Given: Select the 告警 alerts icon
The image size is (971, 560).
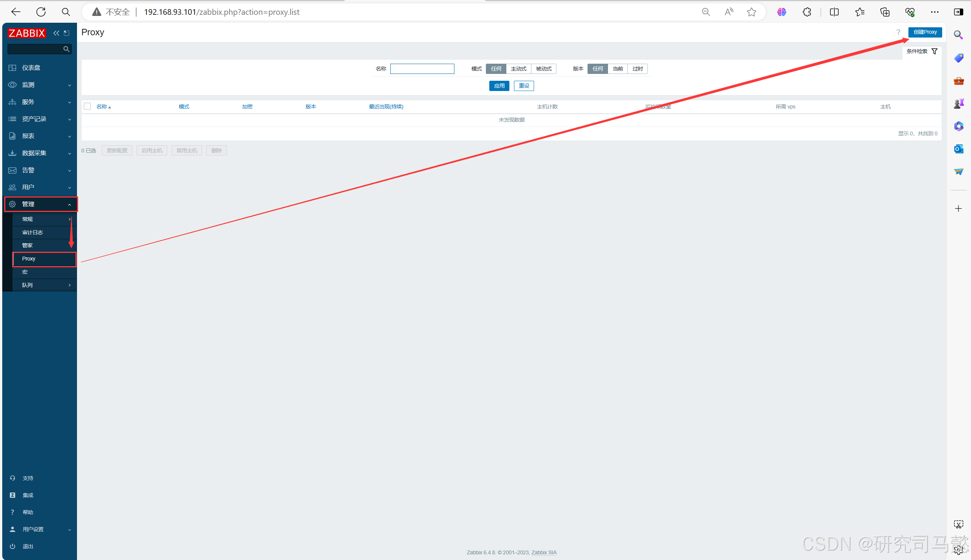Looking at the screenshot, I should coord(13,169).
